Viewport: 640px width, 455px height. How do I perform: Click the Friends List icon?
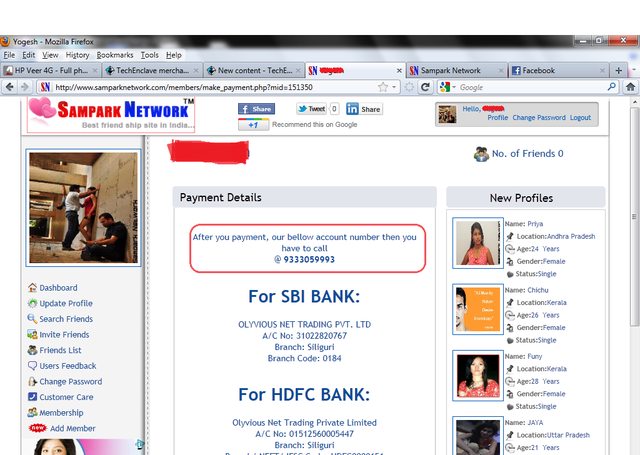(x=32, y=350)
